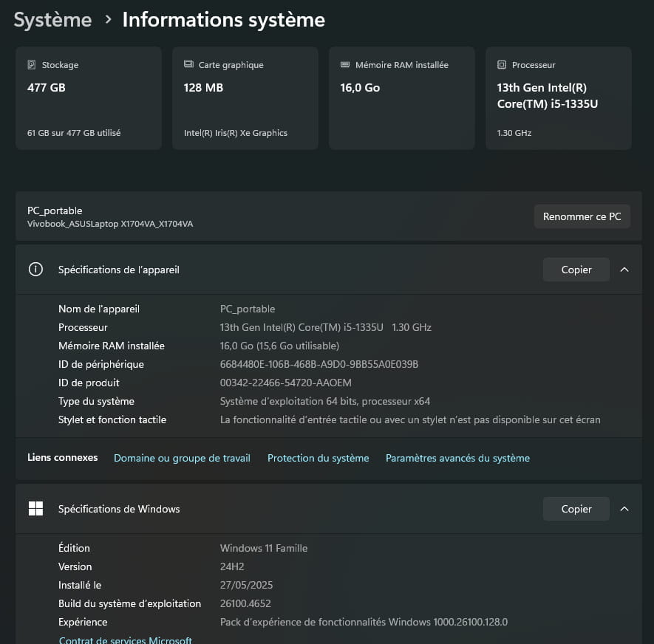The image size is (654, 644).
Task: Copy the Windows specifications
Action: [x=576, y=509]
